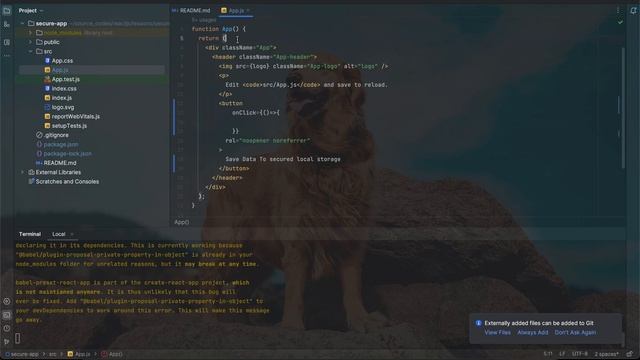Click the 'return (' line in editor

(x=212, y=38)
